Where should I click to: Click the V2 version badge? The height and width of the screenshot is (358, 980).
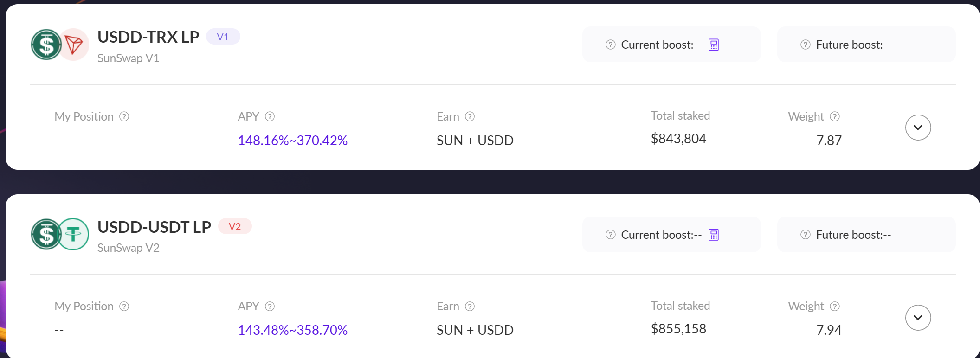(x=235, y=227)
